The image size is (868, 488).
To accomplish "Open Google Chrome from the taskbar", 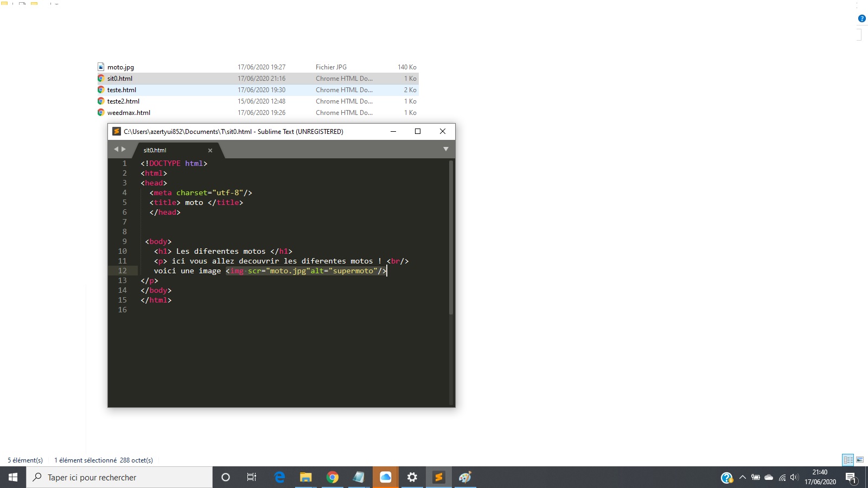I will [333, 477].
